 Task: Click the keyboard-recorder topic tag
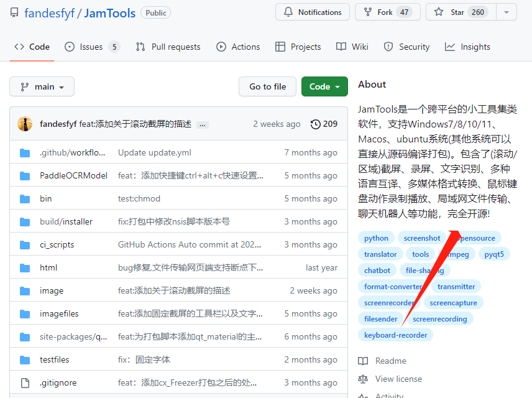point(396,336)
